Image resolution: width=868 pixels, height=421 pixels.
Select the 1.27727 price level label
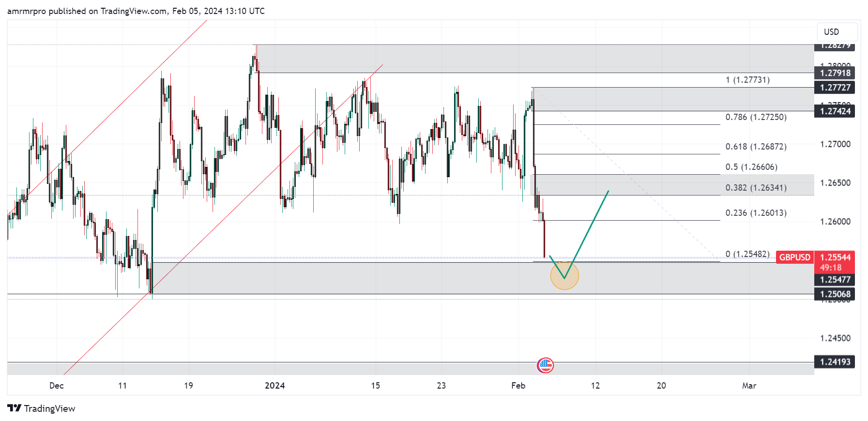pyautogui.click(x=835, y=88)
